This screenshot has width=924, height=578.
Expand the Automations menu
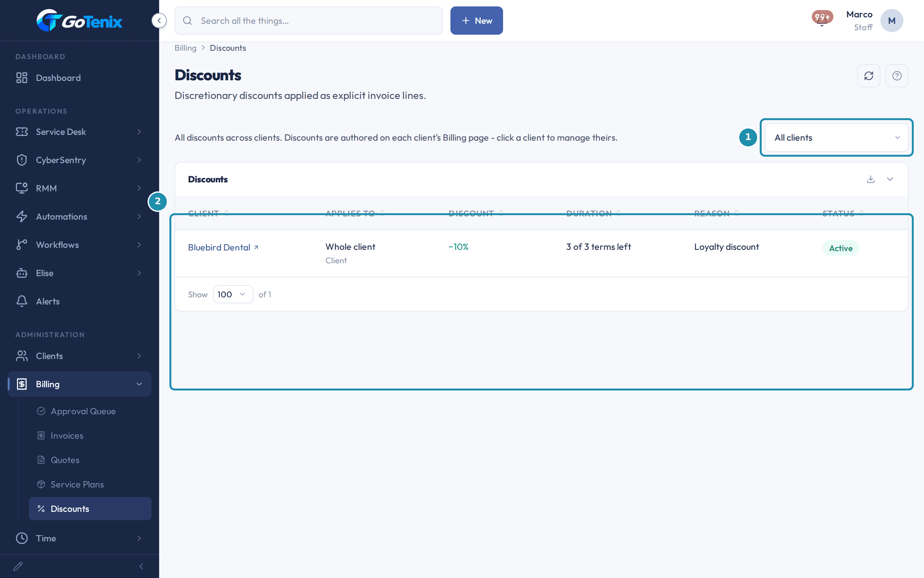[80, 217]
